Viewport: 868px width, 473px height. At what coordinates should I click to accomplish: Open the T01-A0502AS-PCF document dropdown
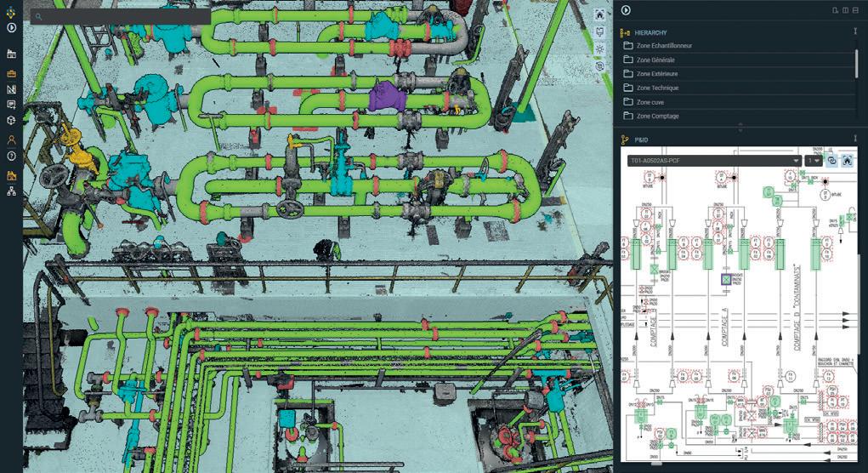tap(714, 161)
